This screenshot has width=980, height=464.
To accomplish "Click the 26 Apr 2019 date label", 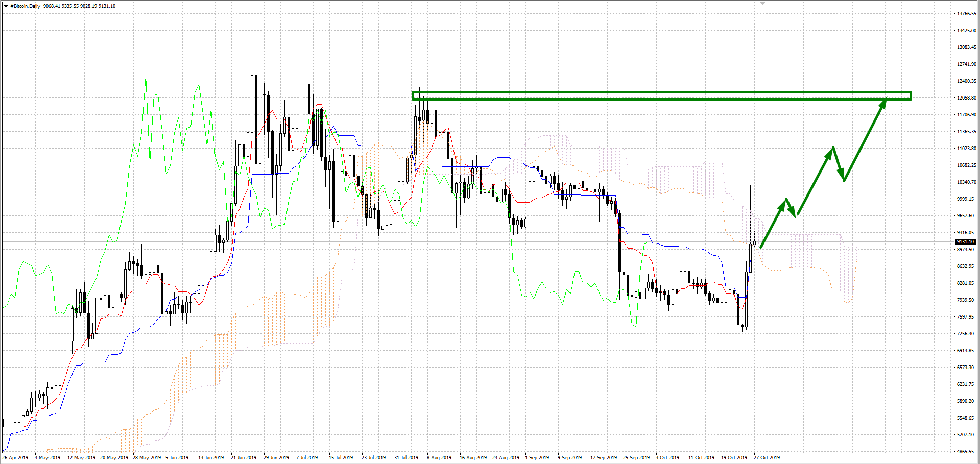I will 15,457.
